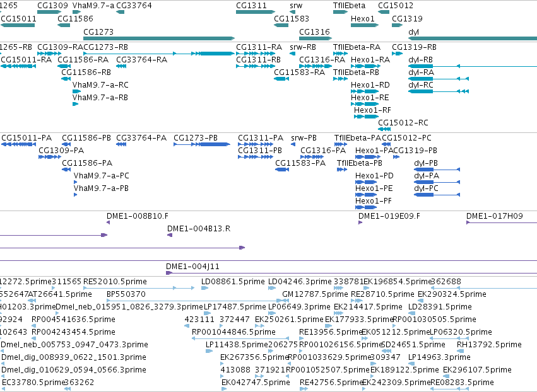Select transcript CG11586-RA label
537x392 pixels.
83,59
